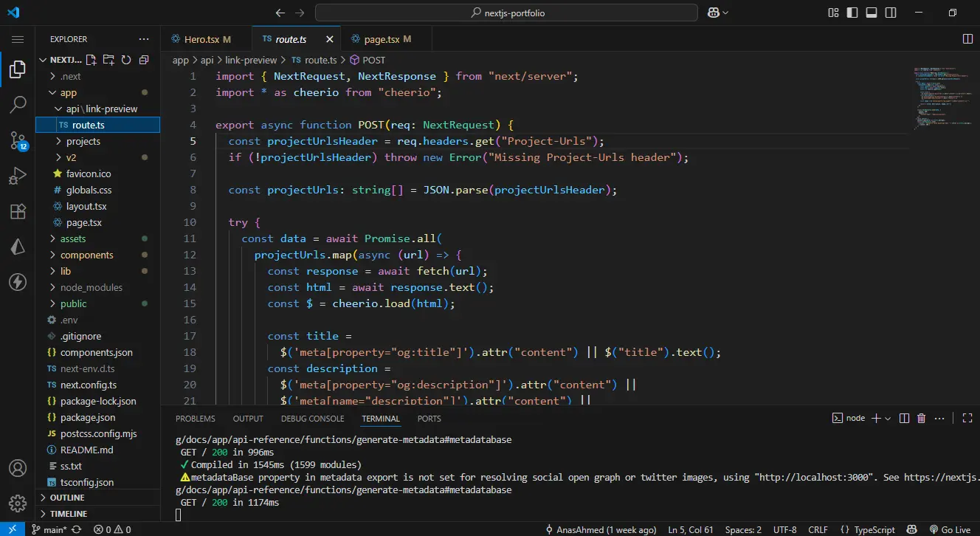
Task: Toggle the bottom panel layout button
Action: pos(871,13)
